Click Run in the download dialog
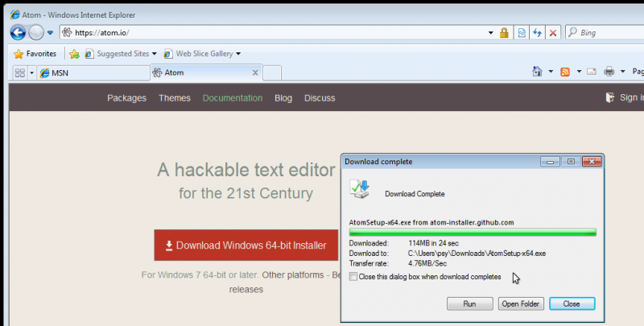 click(x=469, y=303)
